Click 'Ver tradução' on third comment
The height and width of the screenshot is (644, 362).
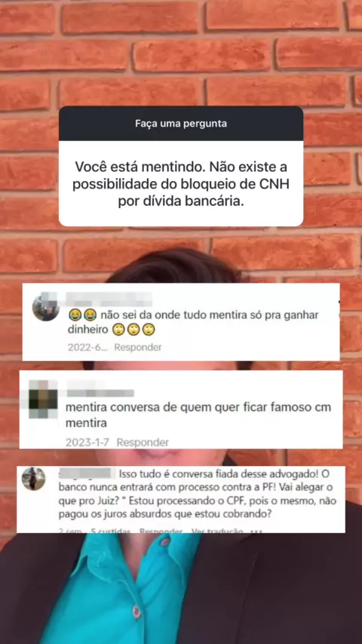[216, 531]
